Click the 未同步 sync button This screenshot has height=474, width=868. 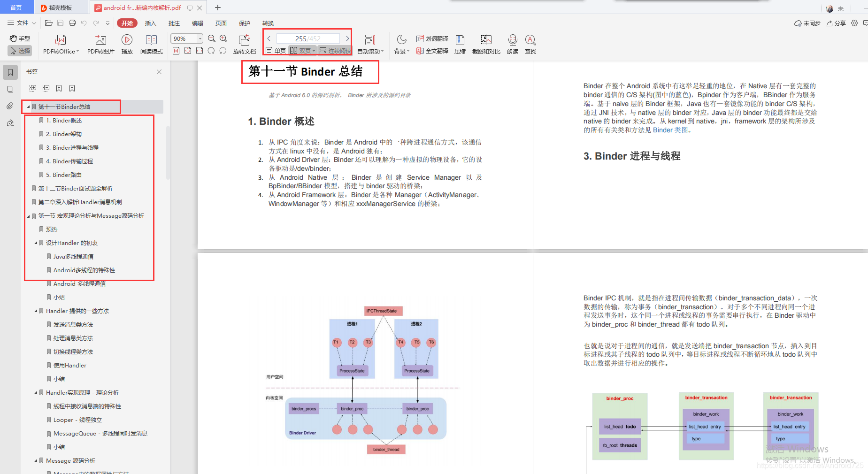(x=807, y=23)
